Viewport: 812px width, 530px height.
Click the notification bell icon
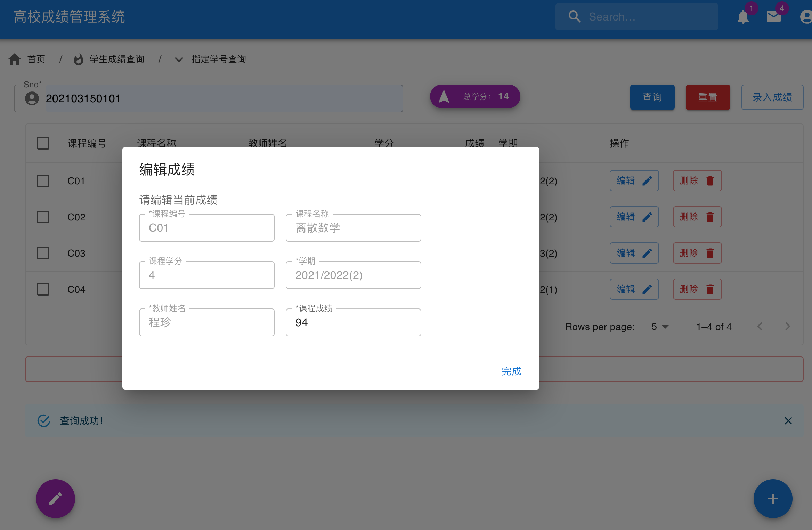(x=743, y=17)
